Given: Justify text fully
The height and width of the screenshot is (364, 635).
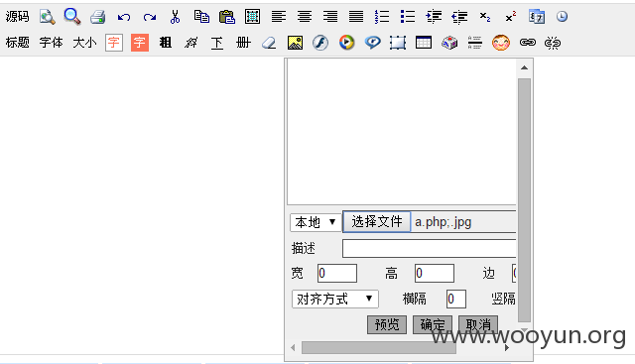Looking at the screenshot, I should (356, 17).
